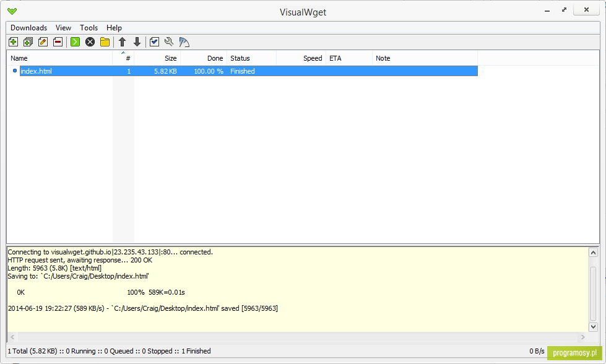The width and height of the screenshot is (606, 364).
Task: Select the index.html download row
Action: pos(249,71)
